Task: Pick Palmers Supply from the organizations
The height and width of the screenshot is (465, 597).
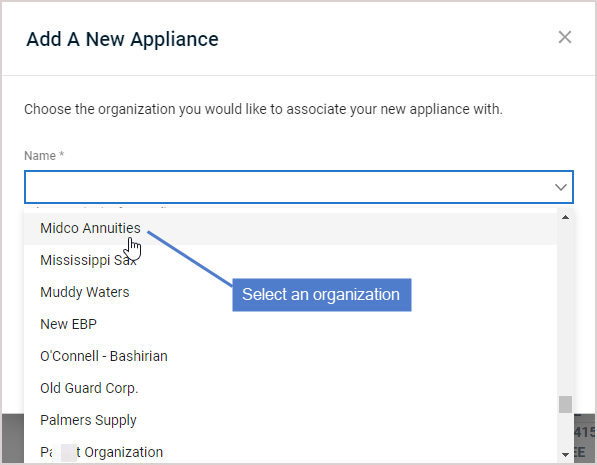Action: [290, 420]
